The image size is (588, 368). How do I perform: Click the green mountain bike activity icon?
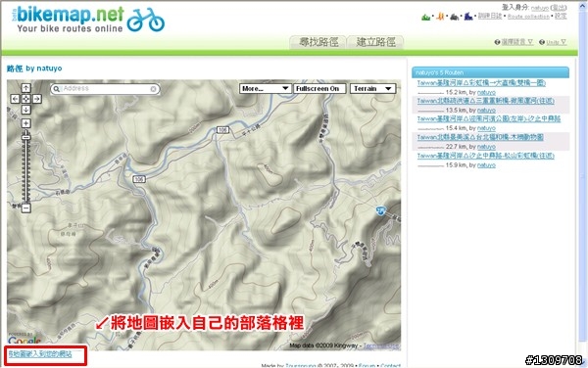click(425, 17)
